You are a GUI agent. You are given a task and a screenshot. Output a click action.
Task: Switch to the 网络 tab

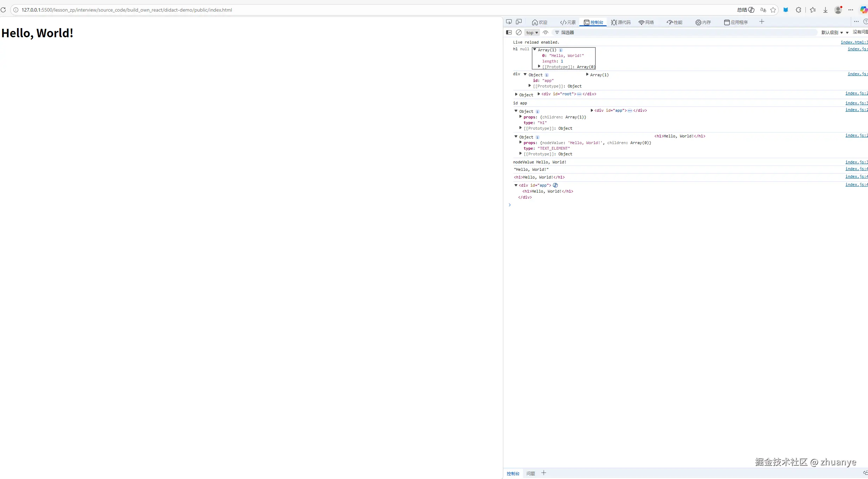tap(646, 22)
